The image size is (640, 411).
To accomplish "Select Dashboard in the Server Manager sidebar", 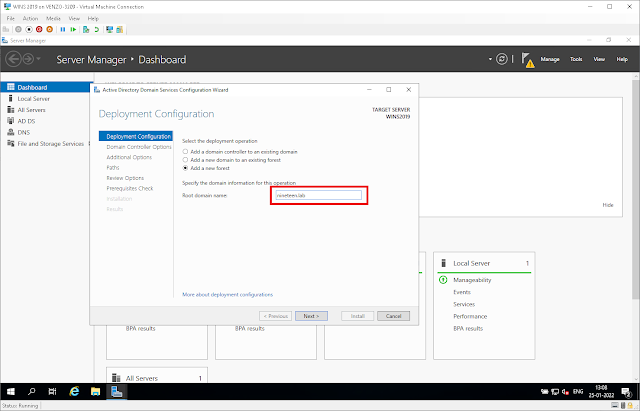I will click(46, 87).
